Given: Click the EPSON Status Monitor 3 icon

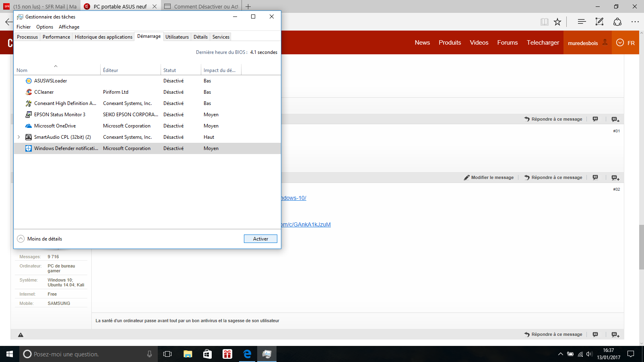Looking at the screenshot, I should point(29,115).
